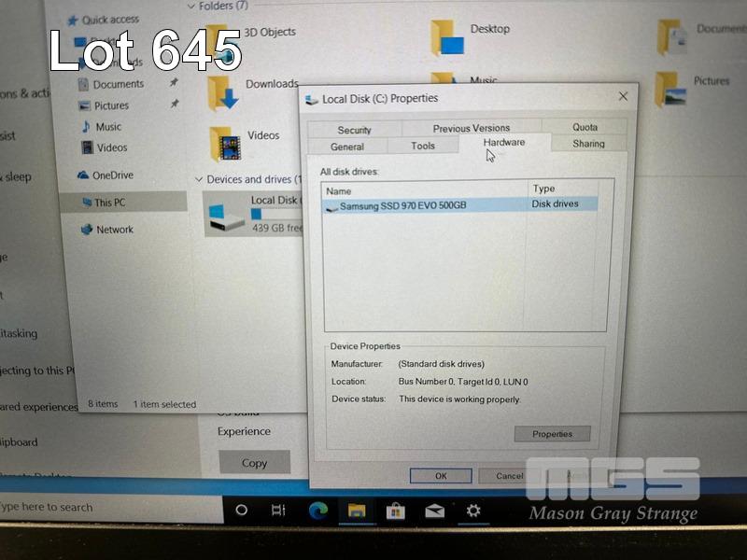
Task: Collapse the Devices and drives section
Action: point(199,179)
